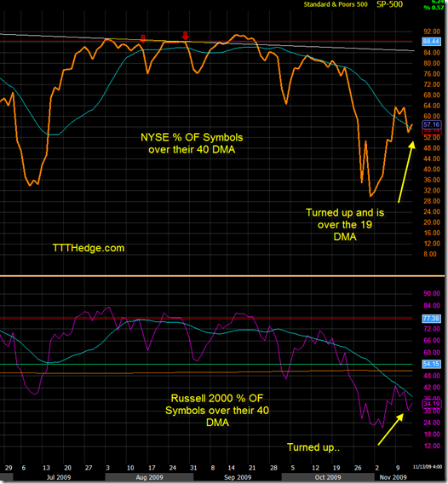Click 42.00 on the lower purple scale
The height and width of the screenshot is (484, 448).
[x=432, y=387]
